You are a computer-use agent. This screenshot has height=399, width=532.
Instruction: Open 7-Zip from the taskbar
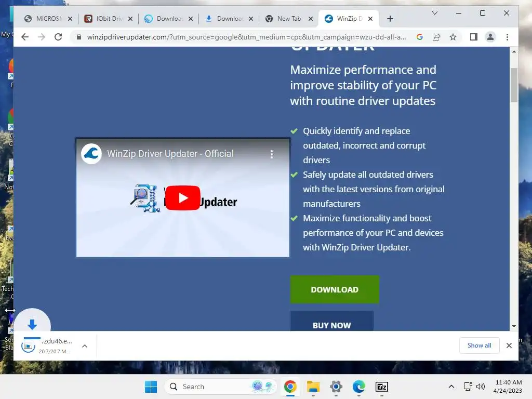point(382,387)
